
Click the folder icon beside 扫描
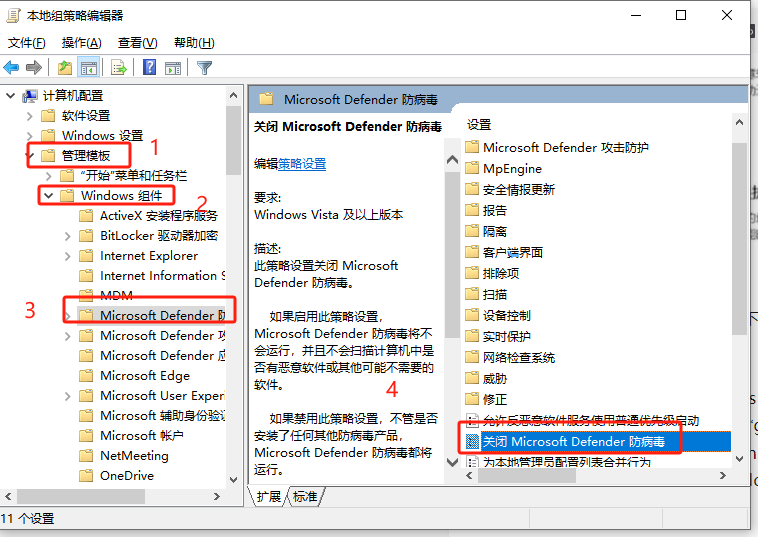pyautogui.click(x=472, y=294)
